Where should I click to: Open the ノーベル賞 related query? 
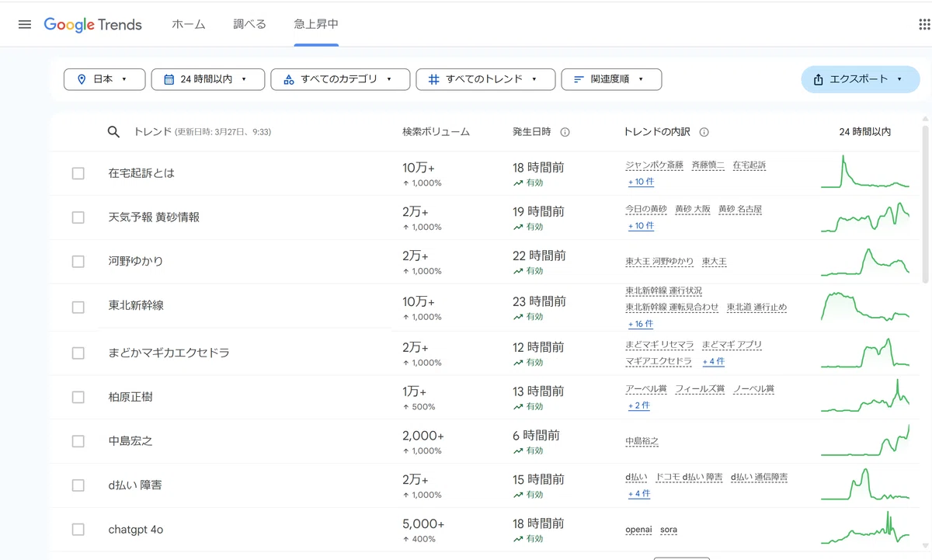pos(753,389)
